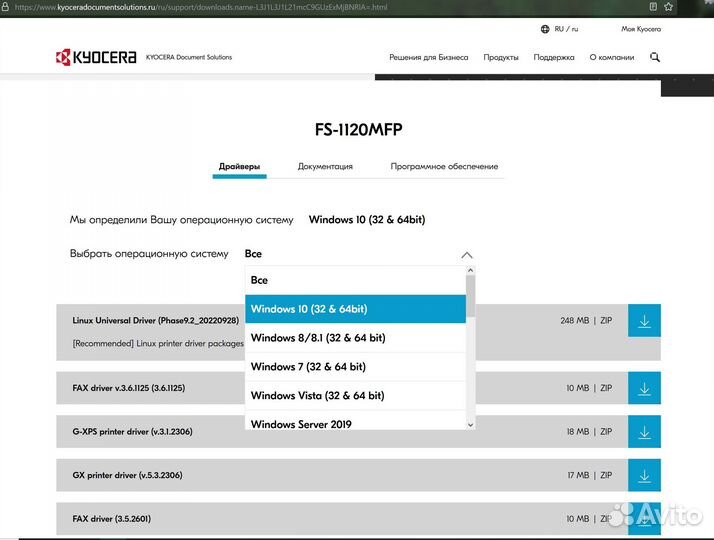Choose Windows 7 (32 & 64 bit)
The height and width of the screenshot is (540, 714).
tap(355, 367)
